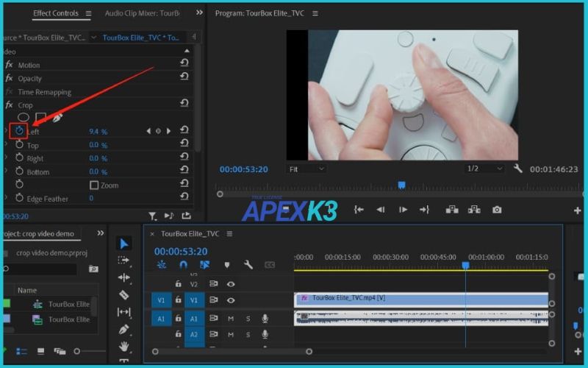Select the Pen tool in toolbar
Screen dimensions: 588x368
(123, 329)
